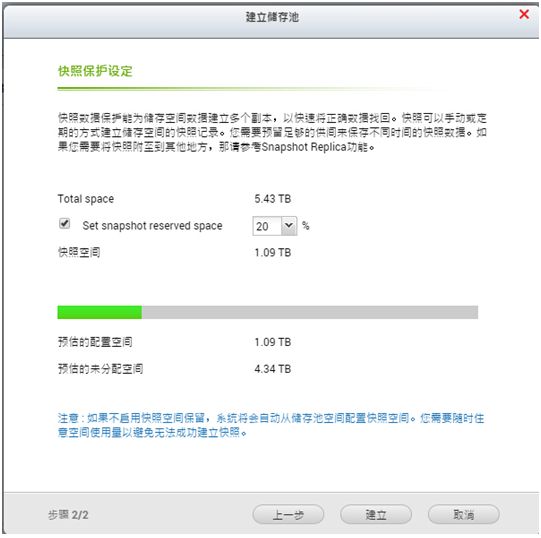Click the gray unallocated portion of the bar
The height and width of the screenshot is (538, 541).
(x=309, y=312)
